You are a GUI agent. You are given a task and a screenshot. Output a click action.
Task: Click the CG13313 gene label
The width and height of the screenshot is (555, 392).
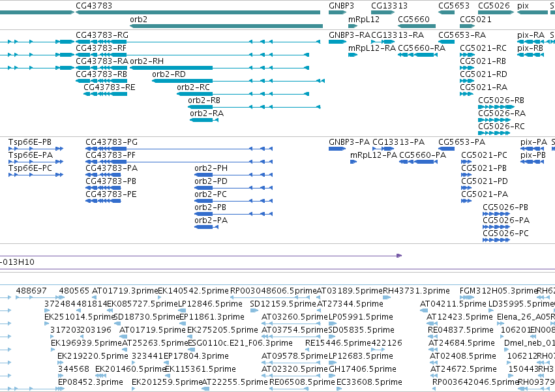[x=389, y=6]
